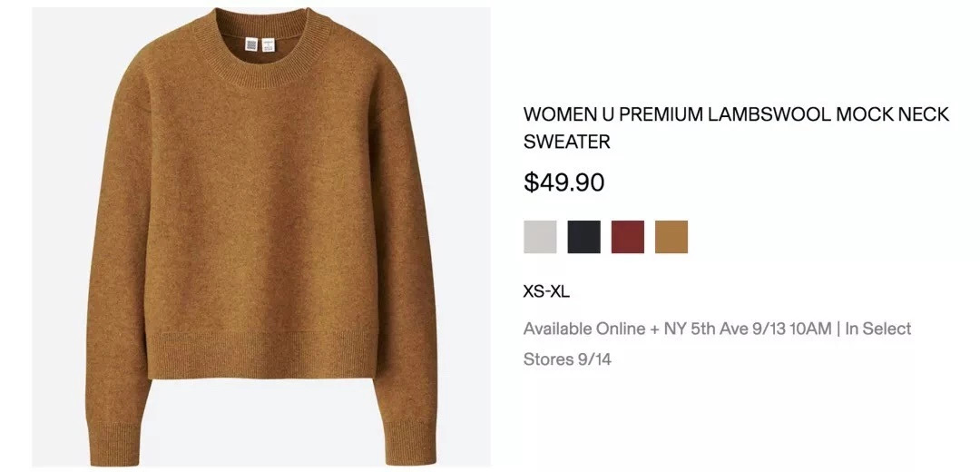Image resolution: width=980 pixels, height=472 pixels.
Task: Click the left sleeve ribbed cuff
Action: click(x=113, y=443)
